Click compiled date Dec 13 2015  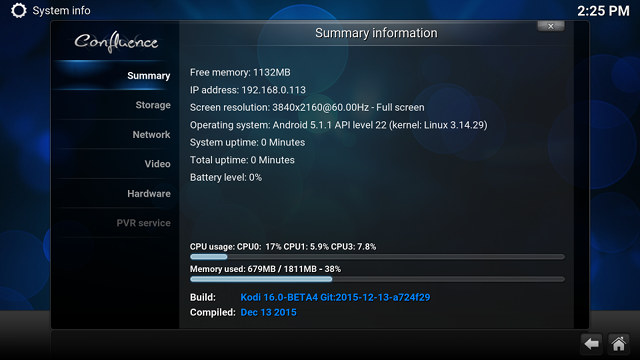[269, 313]
